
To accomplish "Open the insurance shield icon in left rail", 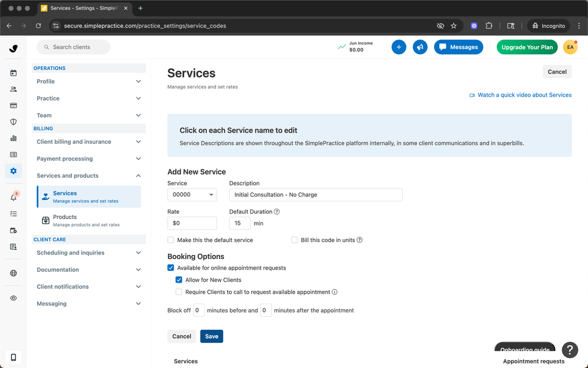I will tap(14, 122).
